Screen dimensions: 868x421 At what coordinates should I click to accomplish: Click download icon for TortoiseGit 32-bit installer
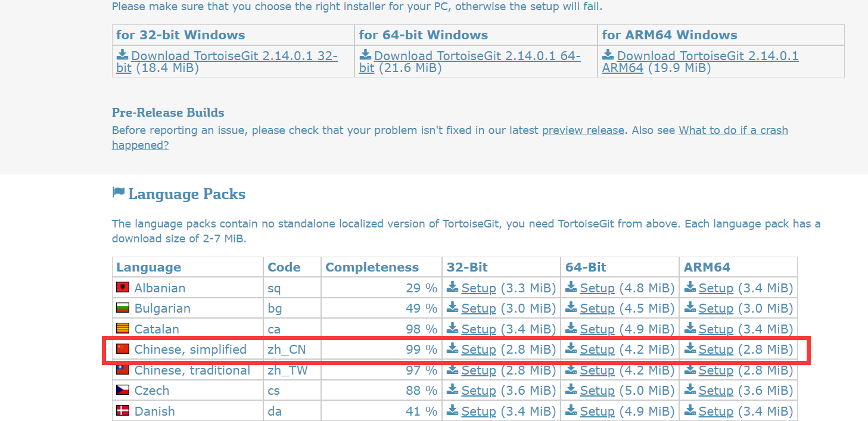click(x=123, y=55)
